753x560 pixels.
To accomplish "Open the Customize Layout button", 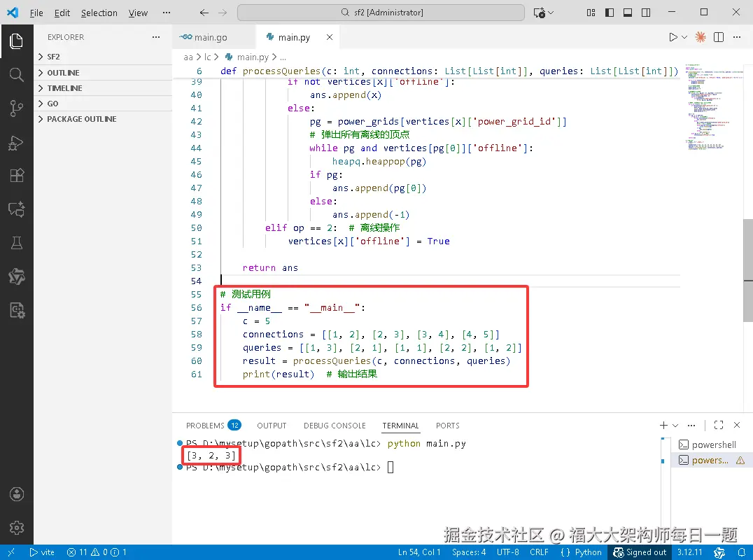I will (x=591, y=13).
